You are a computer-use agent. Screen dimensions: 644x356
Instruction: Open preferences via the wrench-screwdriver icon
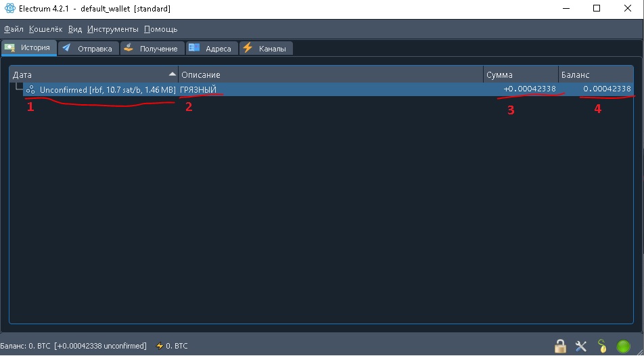coord(581,347)
